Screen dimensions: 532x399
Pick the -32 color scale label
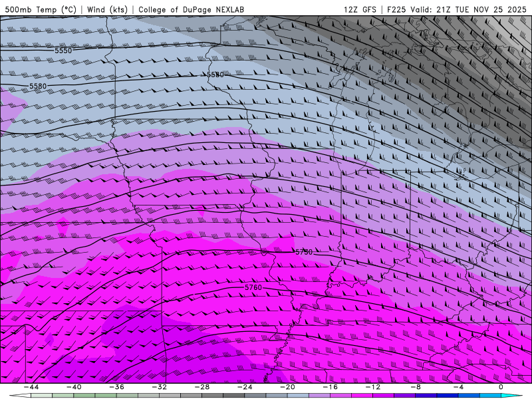159,387
